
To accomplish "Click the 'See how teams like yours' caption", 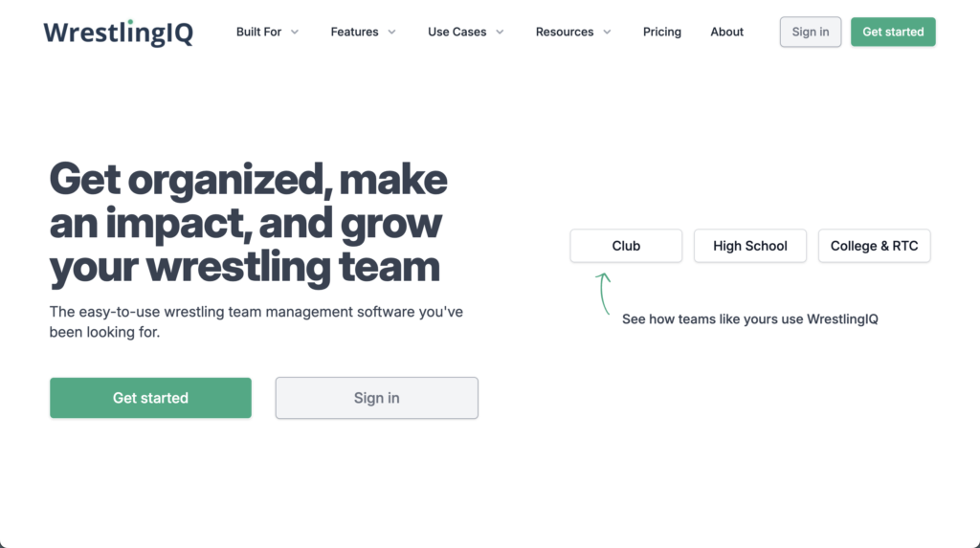I will tap(749, 318).
